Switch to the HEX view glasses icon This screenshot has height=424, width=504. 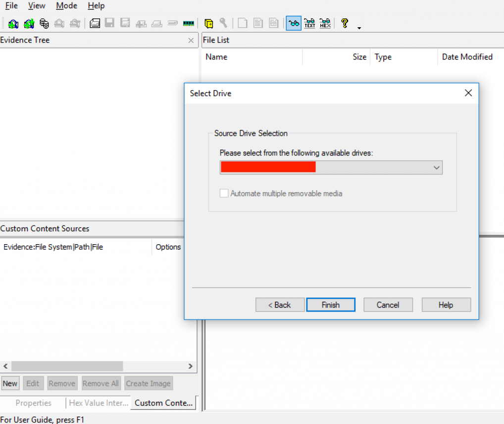click(x=325, y=23)
